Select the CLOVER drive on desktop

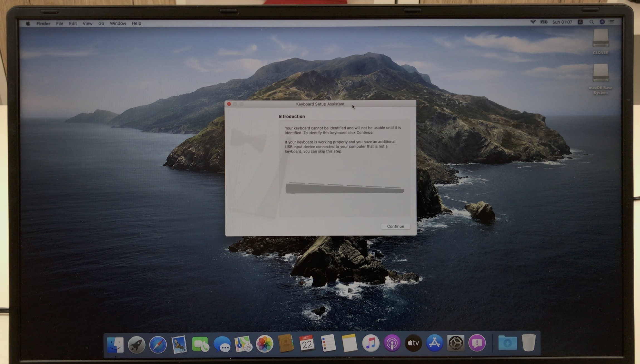point(601,42)
